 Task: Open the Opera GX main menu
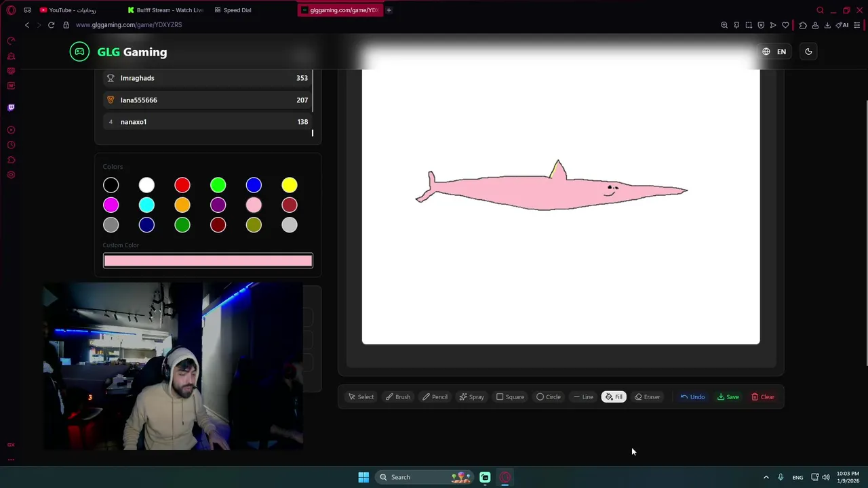tap(11, 10)
